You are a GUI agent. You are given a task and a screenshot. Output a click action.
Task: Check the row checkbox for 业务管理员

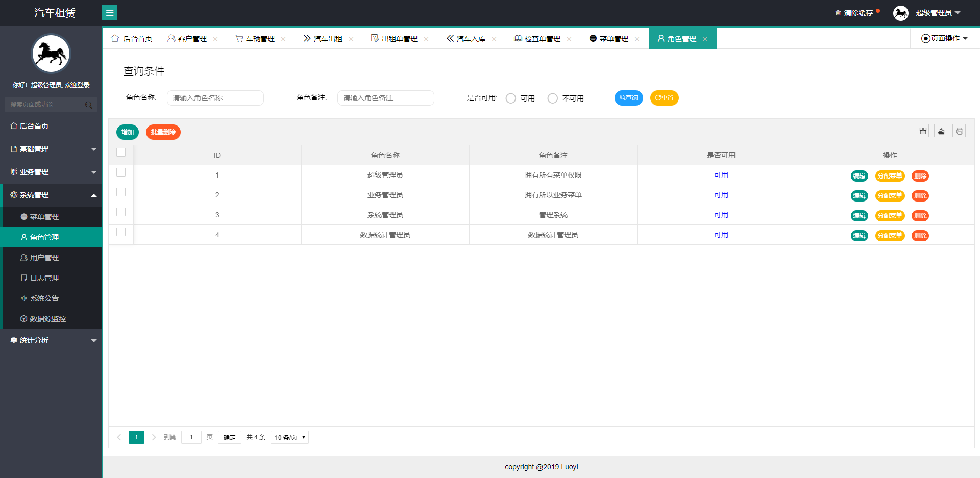pos(121,192)
